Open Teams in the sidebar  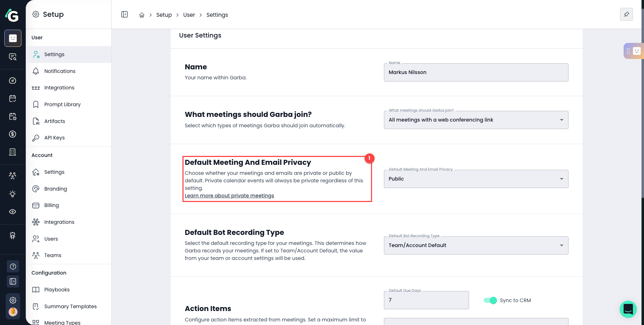(69, 255)
